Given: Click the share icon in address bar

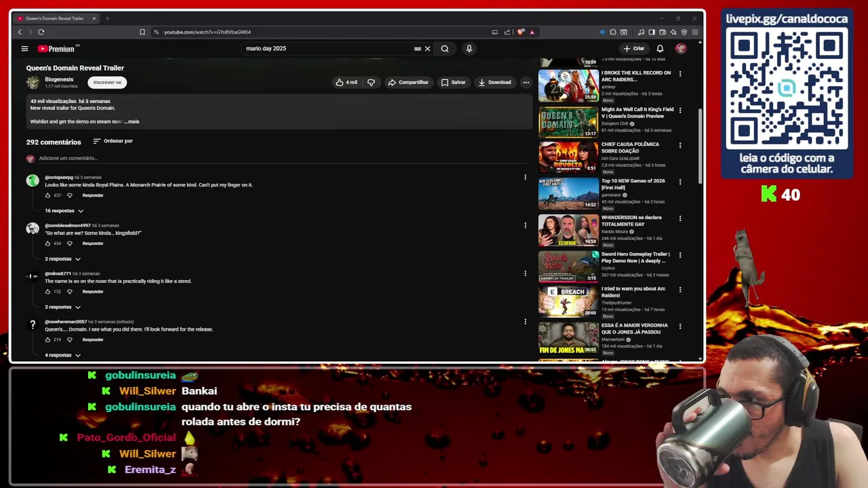Looking at the screenshot, I should (507, 32).
